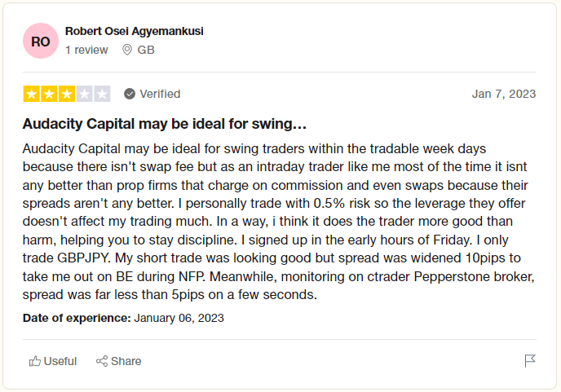Click the GB country label

click(x=146, y=50)
